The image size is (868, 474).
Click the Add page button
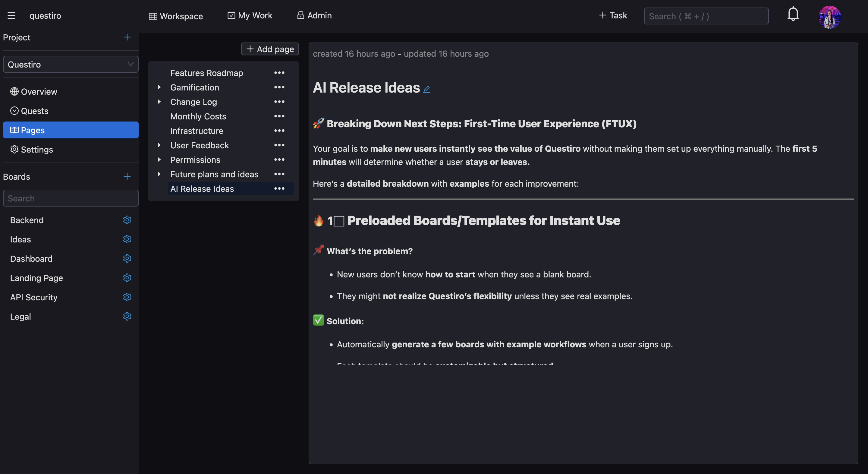pyautogui.click(x=270, y=49)
